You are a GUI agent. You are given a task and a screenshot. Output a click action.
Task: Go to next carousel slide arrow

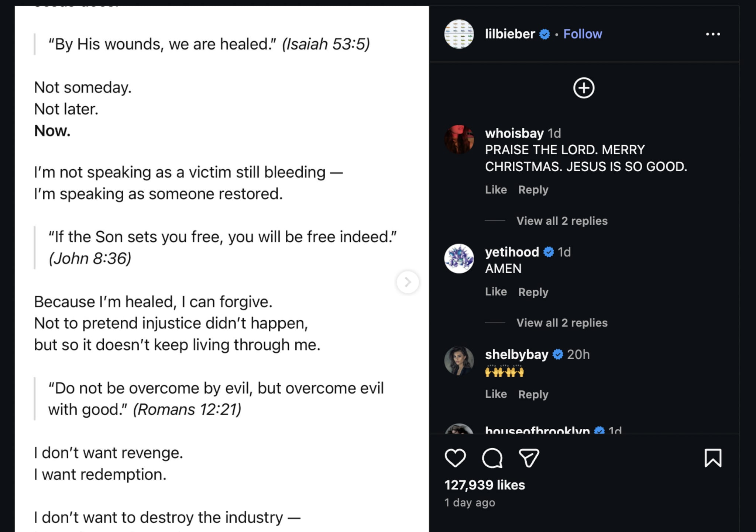pyautogui.click(x=408, y=282)
